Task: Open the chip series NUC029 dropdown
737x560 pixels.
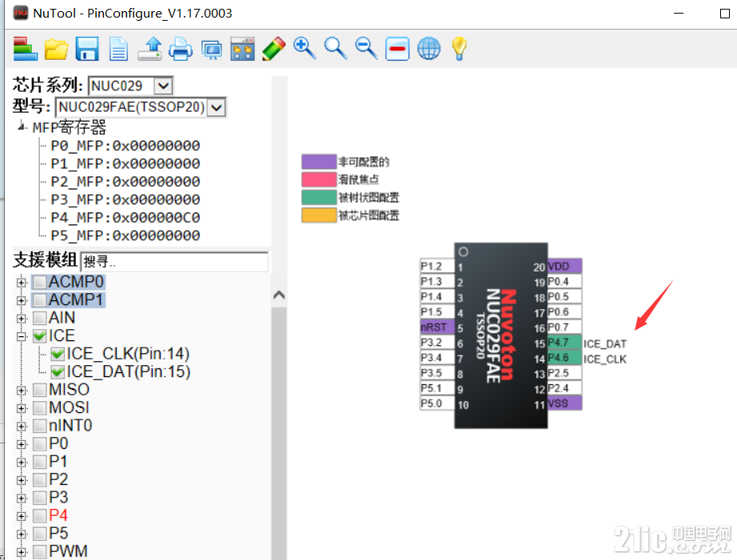Action: [x=164, y=86]
